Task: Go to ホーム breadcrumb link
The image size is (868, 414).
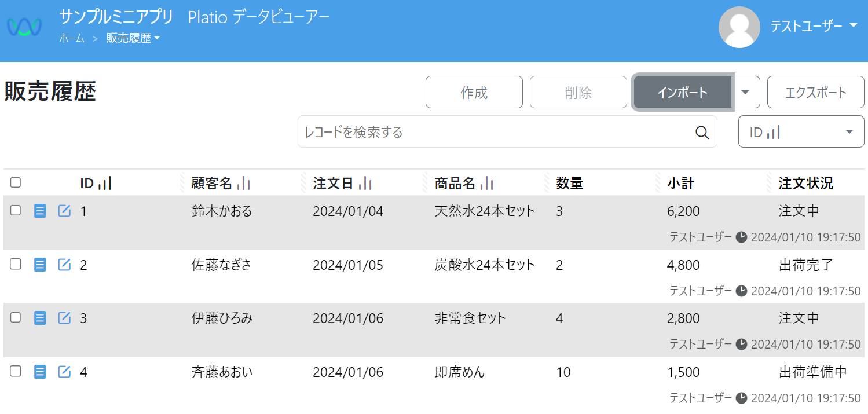Action: click(72, 39)
